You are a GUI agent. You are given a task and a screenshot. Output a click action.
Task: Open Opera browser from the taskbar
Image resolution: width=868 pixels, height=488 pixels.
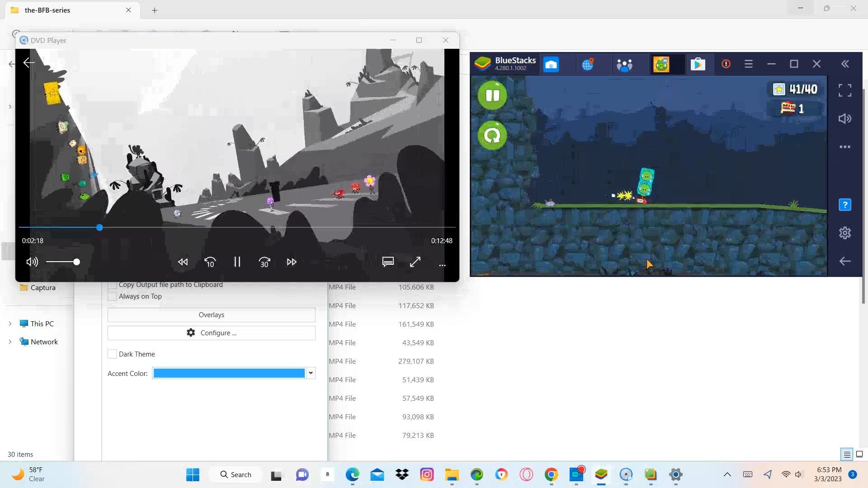pos(526,475)
